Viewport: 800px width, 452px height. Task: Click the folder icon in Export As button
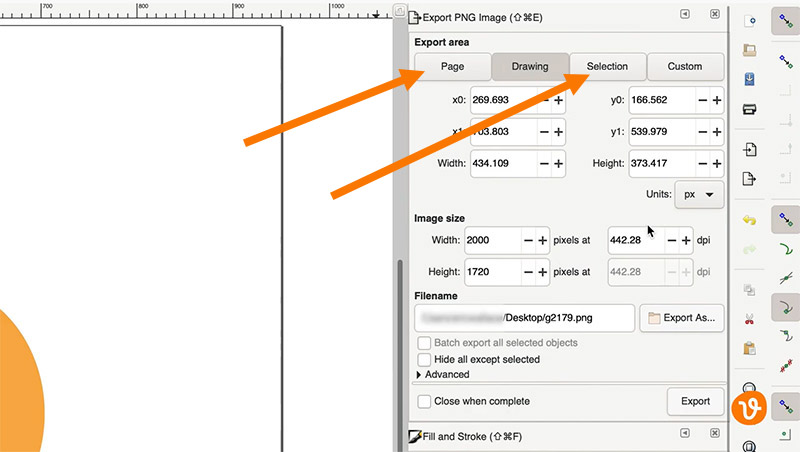[654, 318]
